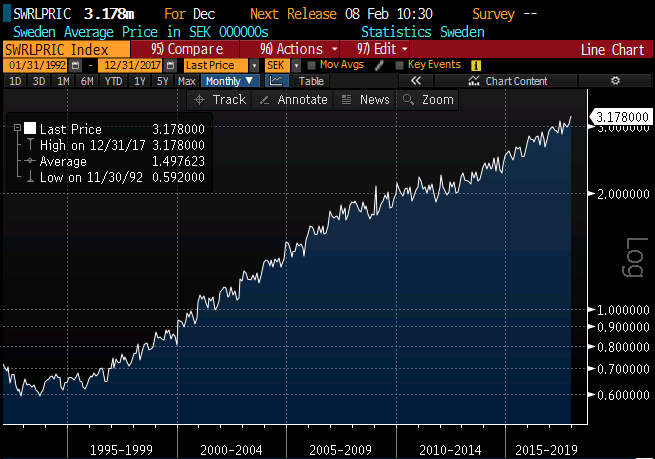The width and height of the screenshot is (655, 459).
Task: Open the Edit menu
Action: tap(377, 49)
